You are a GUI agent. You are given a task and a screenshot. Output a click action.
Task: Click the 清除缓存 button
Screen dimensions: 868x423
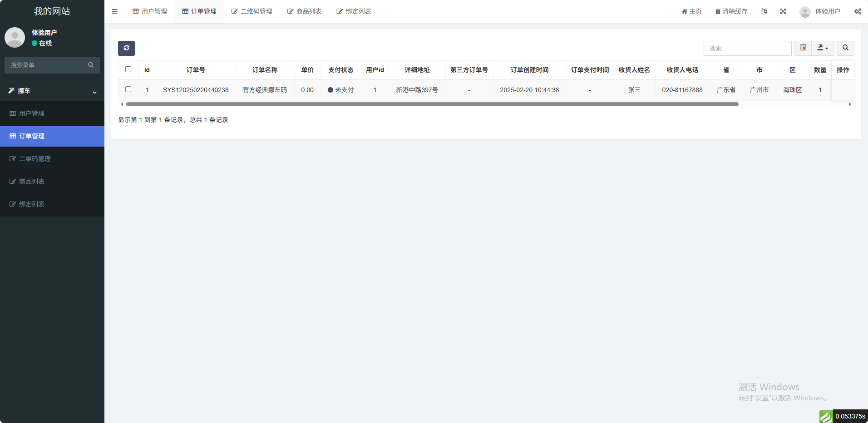(731, 11)
